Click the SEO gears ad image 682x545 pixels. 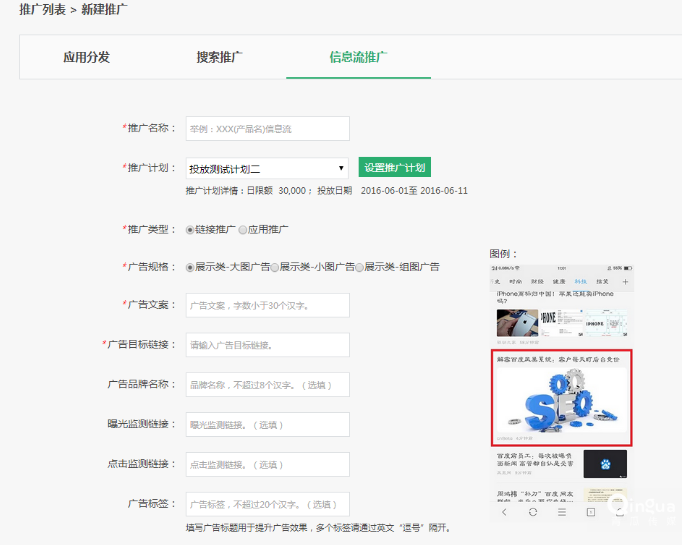click(x=562, y=400)
